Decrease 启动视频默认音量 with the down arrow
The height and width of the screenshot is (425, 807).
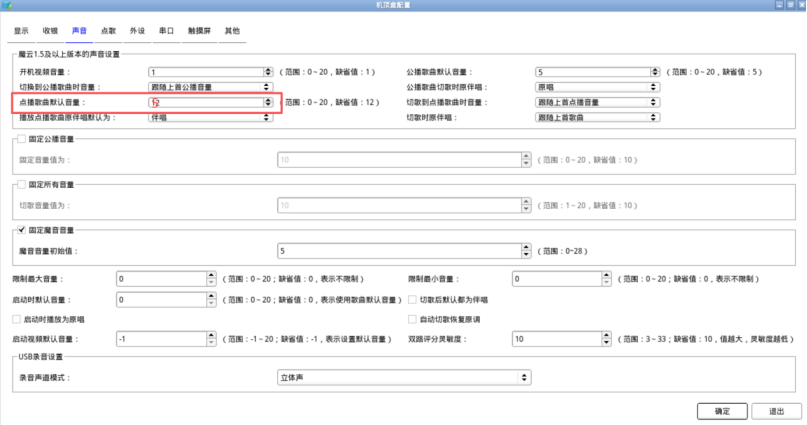211,343
